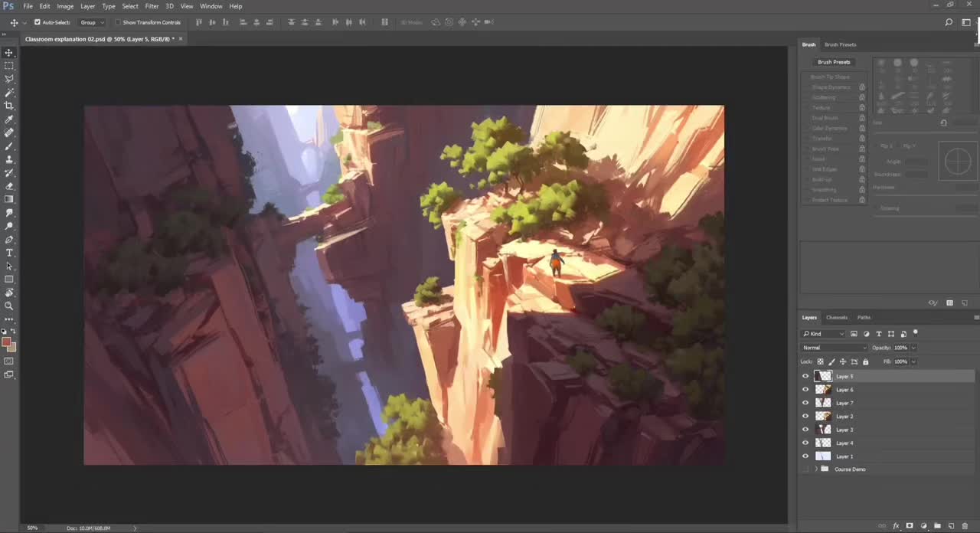This screenshot has width=980, height=533.
Task: Select the Smudge tool
Action: pyautogui.click(x=9, y=213)
